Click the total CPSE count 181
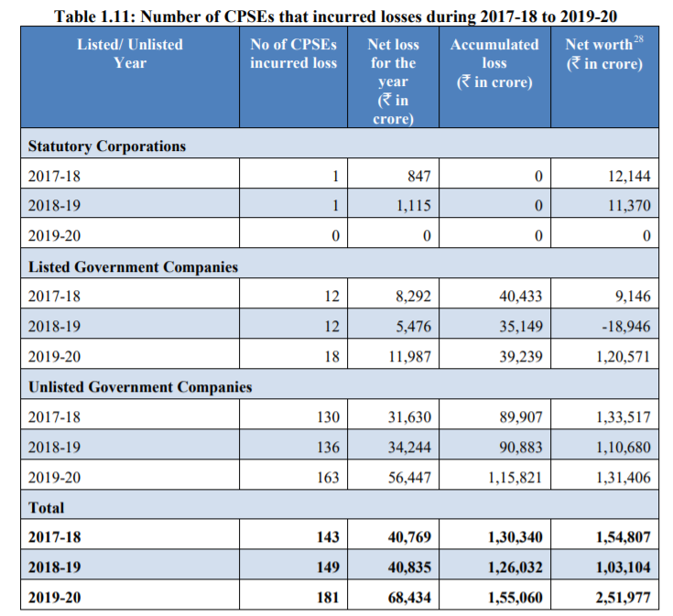The width and height of the screenshot is (673, 616). point(327,598)
